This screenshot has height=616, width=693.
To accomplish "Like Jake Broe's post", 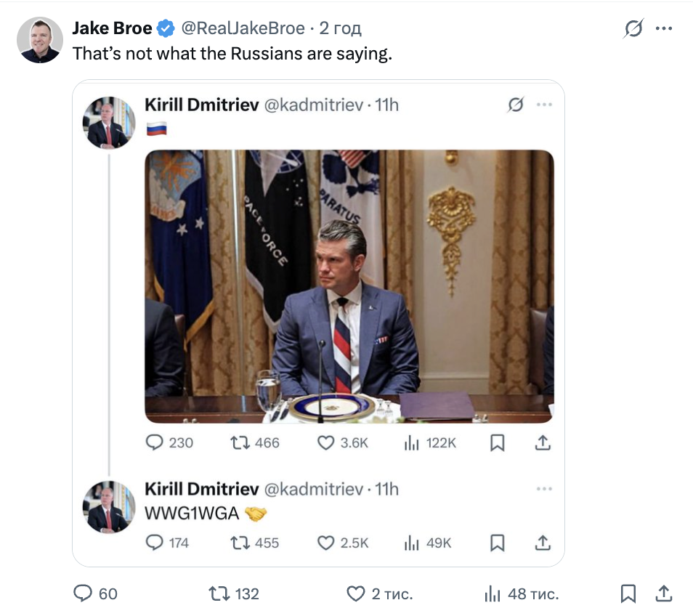I will (355, 593).
